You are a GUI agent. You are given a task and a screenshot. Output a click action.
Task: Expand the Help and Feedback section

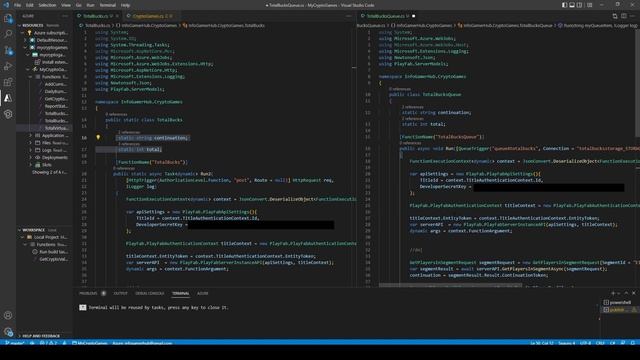coord(44,336)
